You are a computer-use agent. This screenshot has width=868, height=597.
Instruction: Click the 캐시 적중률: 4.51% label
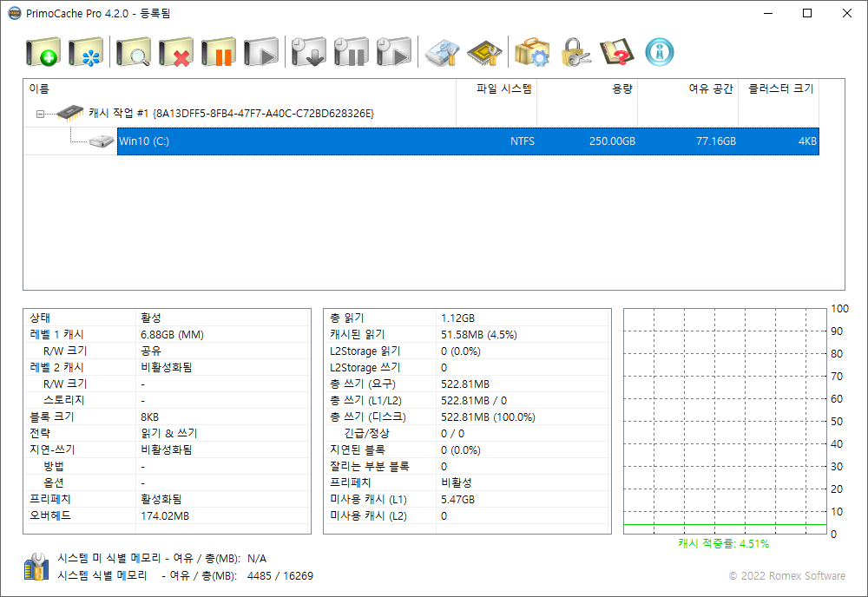click(x=724, y=544)
